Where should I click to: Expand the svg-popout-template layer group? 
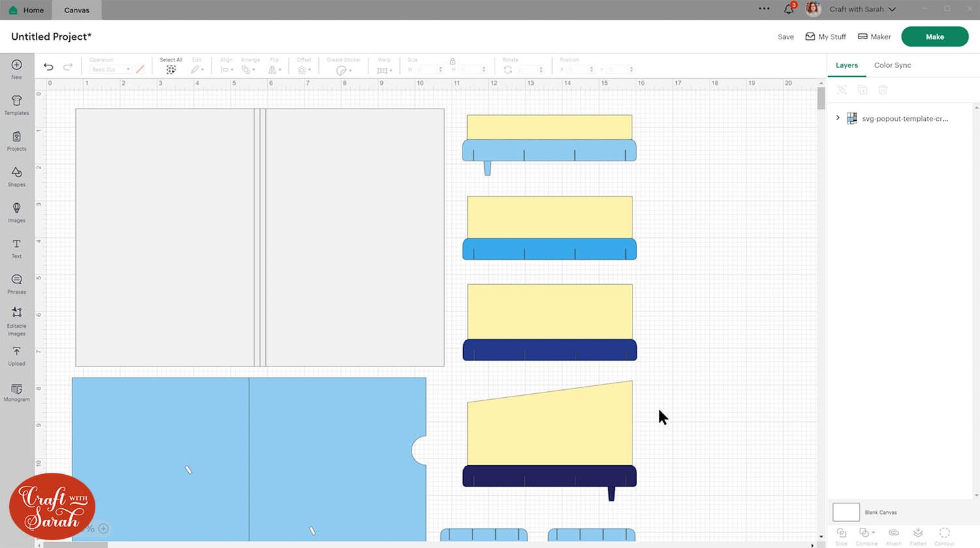(838, 118)
